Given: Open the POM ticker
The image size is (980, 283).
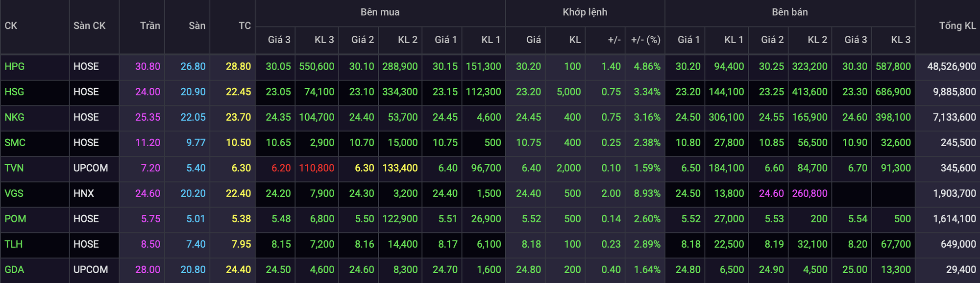Looking at the screenshot, I should 15,219.
